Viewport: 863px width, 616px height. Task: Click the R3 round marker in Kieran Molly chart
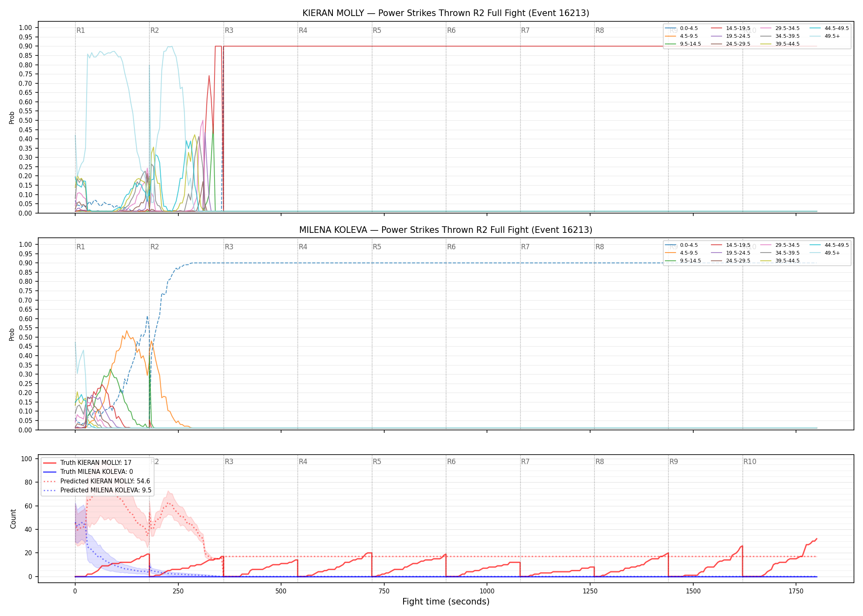(229, 30)
